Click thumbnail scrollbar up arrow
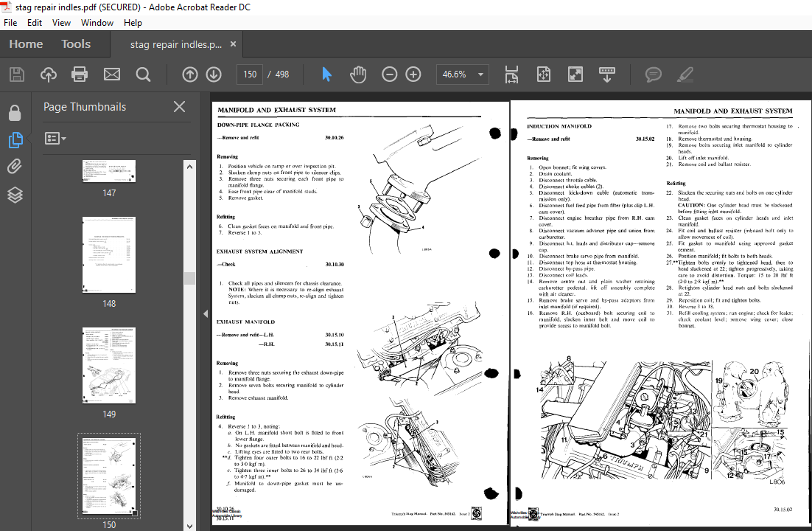Image resolution: width=812 pixels, height=531 pixels. click(189, 167)
